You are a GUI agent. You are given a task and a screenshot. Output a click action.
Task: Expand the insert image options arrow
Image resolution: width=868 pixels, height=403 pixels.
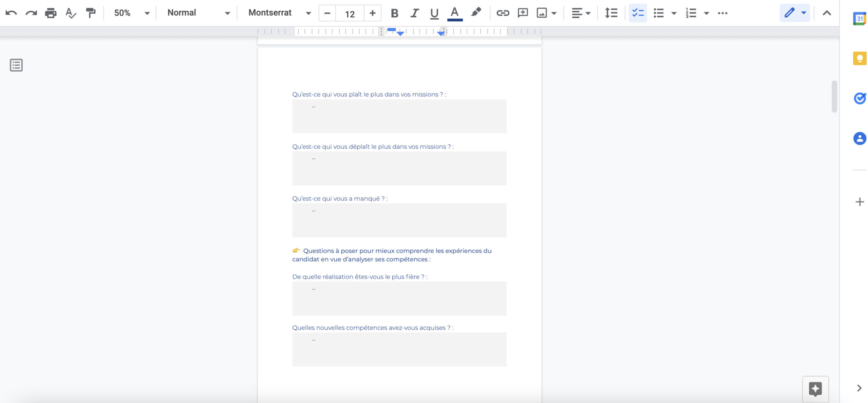554,13
